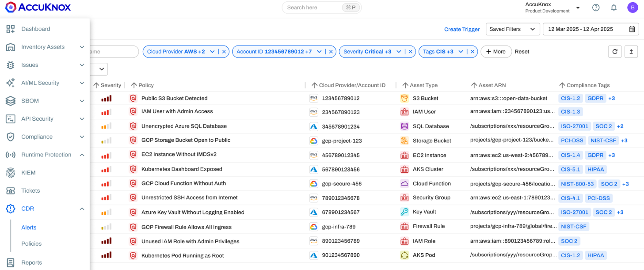
Task: Click the user avatar B icon
Action: (633, 8)
